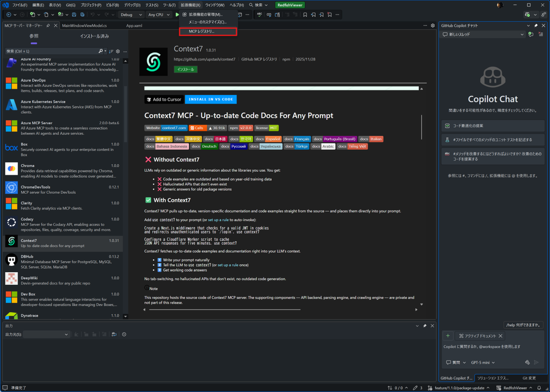
Task: Switch to MainWindowViewModel.cs tab
Action: 84,26
